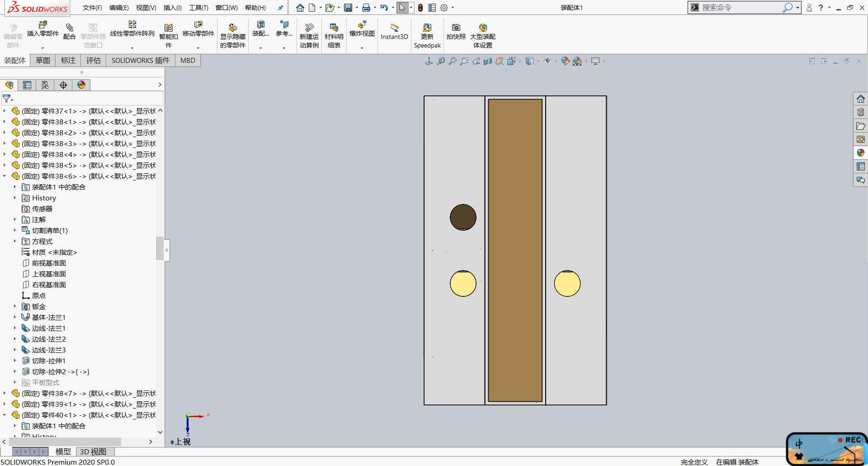The width and height of the screenshot is (868, 466).
Task: Select 原点 origin in tree
Action: point(39,295)
